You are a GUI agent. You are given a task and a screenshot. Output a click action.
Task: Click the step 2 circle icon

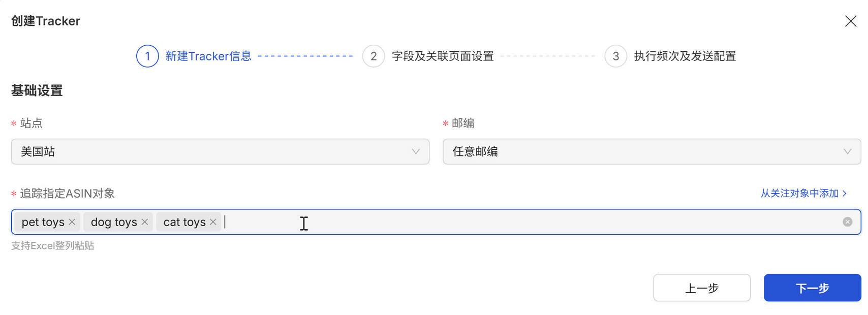(x=374, y=56)
